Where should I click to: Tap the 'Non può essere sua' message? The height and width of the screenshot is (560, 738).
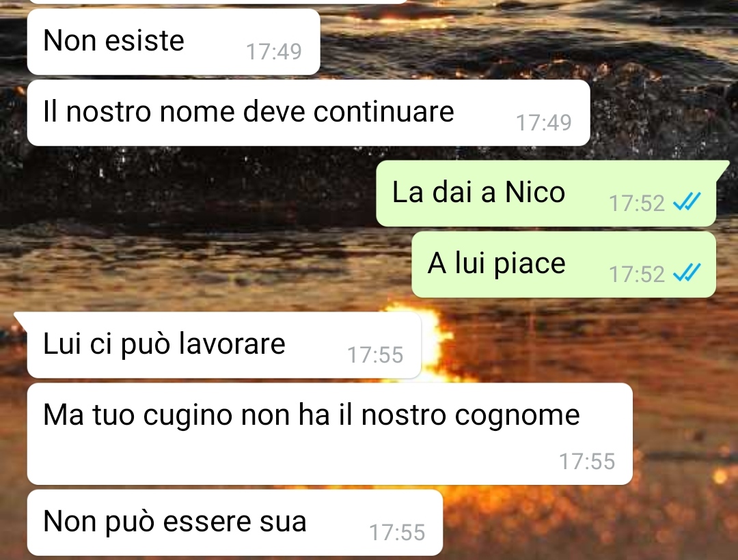coord(235,522)
